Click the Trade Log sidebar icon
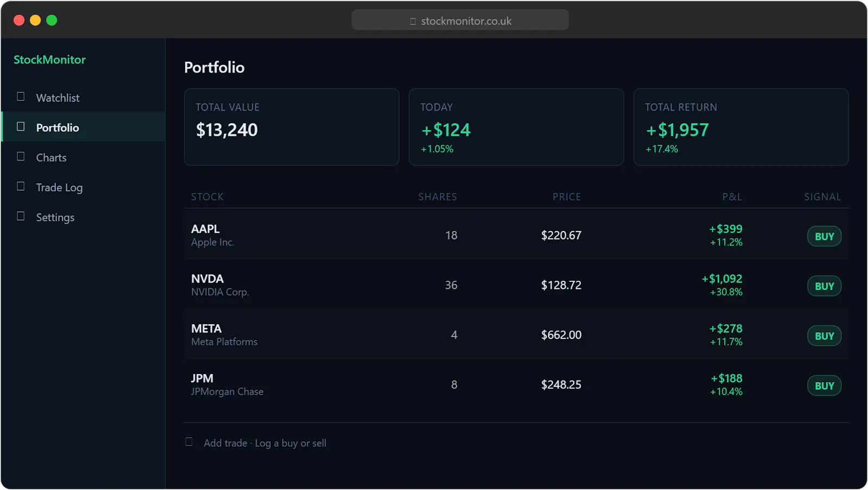The height and width of the screenshot is (490, 868). click(21, 186)
